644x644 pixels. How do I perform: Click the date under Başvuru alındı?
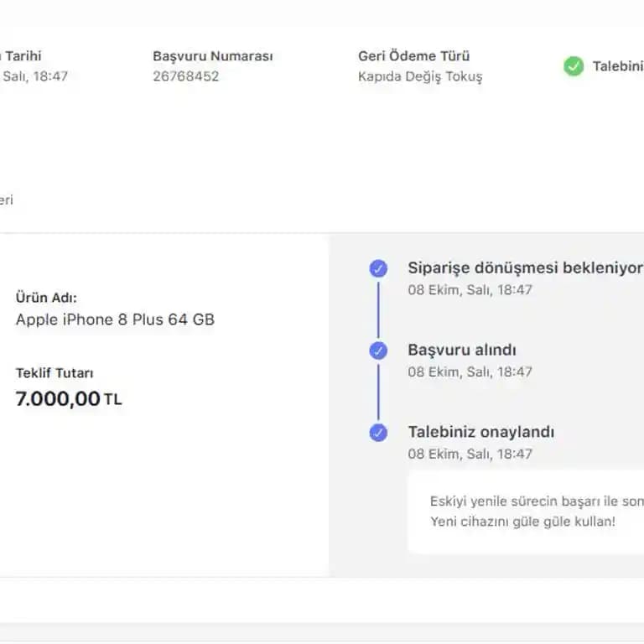pos(470,371)
